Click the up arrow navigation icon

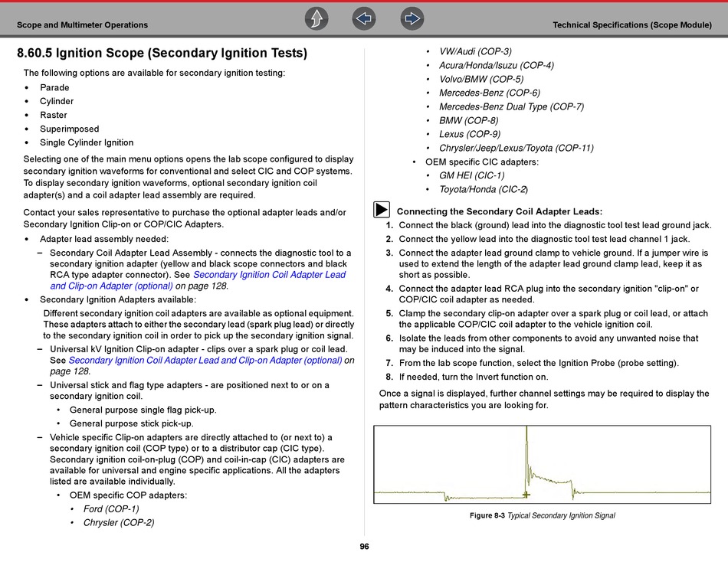[316, 18]
